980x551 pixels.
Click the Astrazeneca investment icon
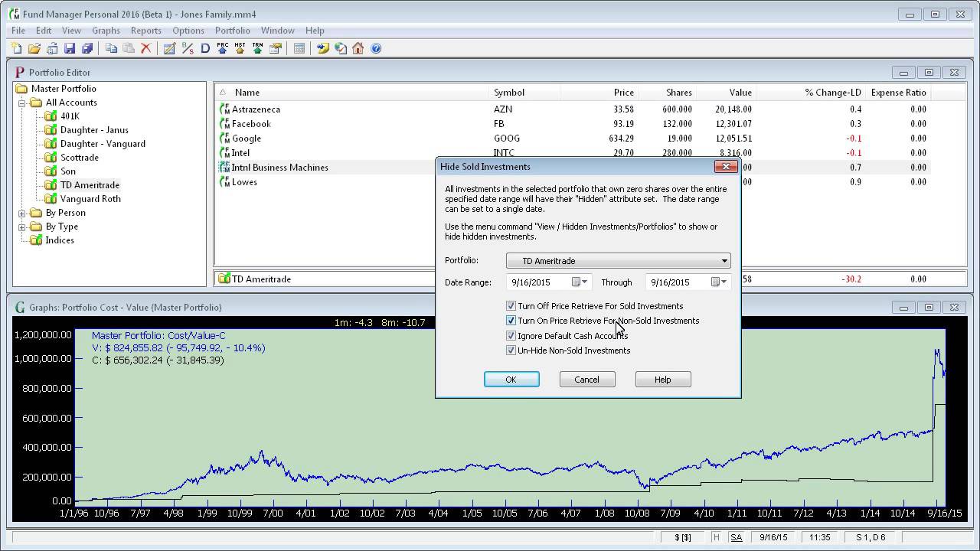tap(224, 109)
